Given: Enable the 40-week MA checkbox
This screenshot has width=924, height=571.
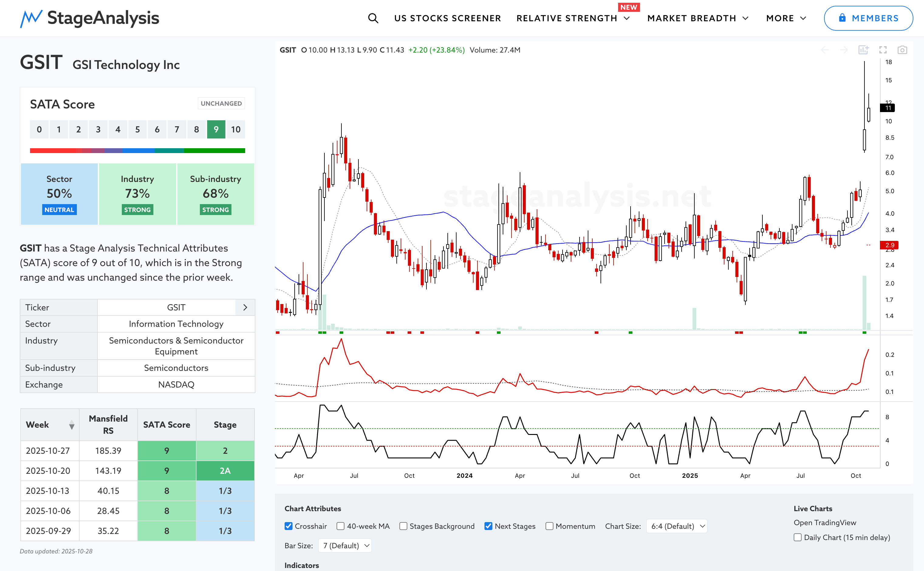Looking at the screenshot, I should pos(340,526).
